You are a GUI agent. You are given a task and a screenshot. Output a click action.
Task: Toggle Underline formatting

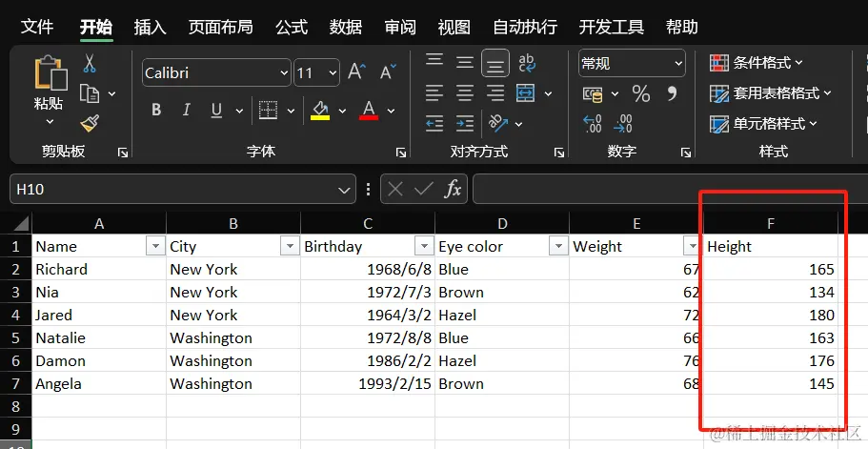coord(216,111)
